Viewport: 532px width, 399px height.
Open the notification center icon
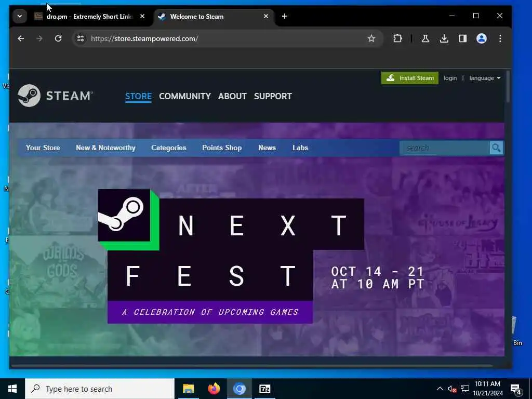coord(515,390)
